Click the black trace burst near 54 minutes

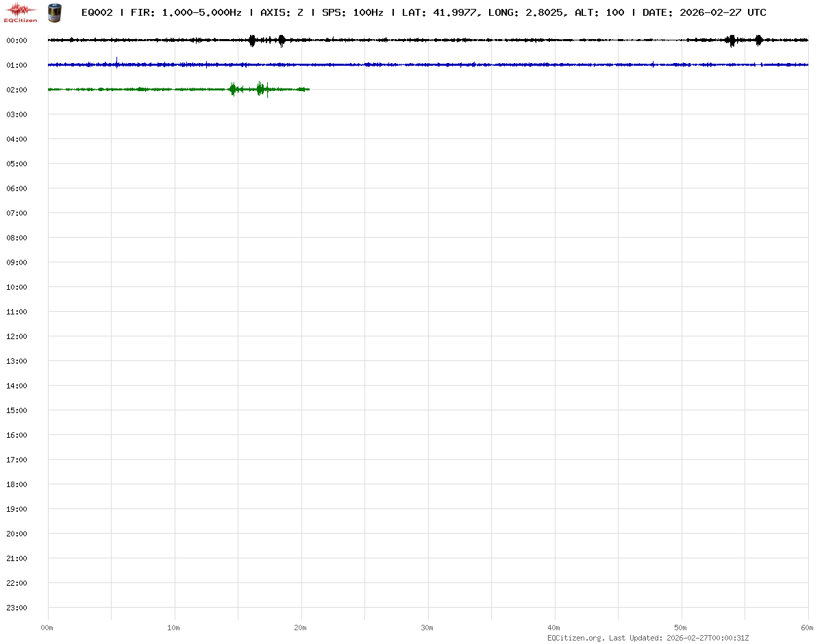coord(732,40)
